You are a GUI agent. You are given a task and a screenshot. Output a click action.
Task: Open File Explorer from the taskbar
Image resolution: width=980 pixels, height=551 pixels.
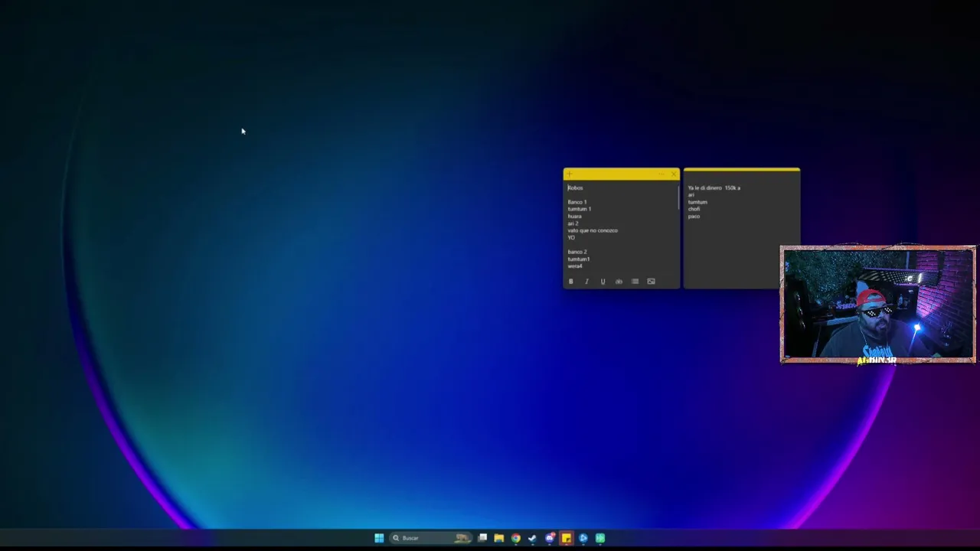click(x=499, y=538)
